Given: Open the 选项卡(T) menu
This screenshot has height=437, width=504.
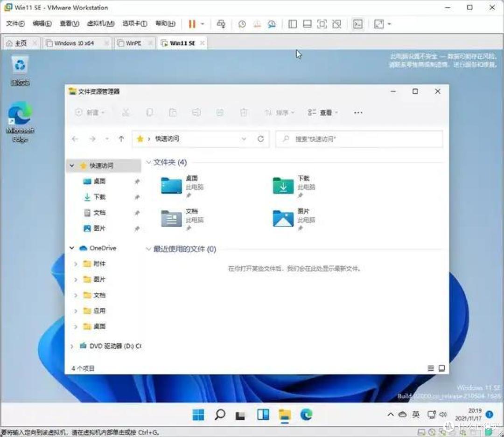Looking at the screenshot, I should tap(135, 23).
